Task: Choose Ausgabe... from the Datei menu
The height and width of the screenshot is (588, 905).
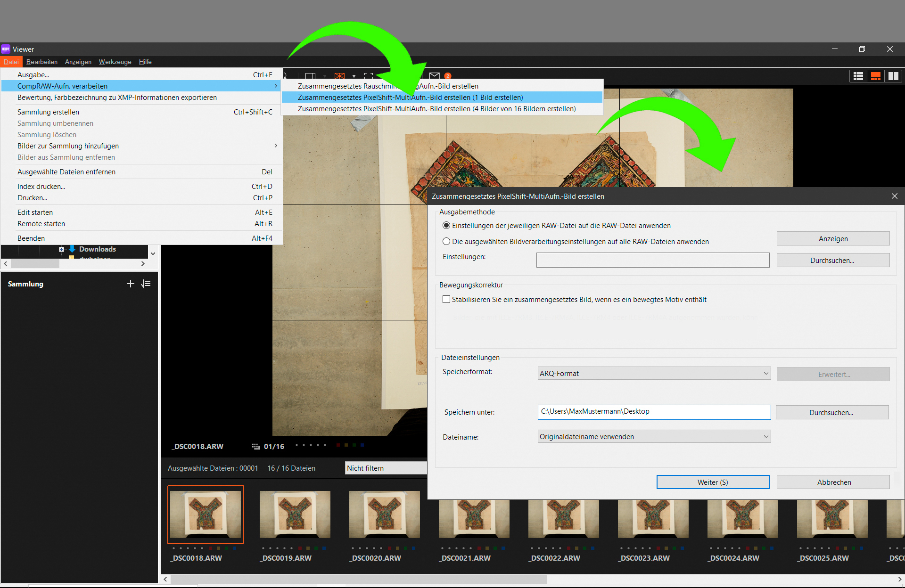Action: point(141,74)
